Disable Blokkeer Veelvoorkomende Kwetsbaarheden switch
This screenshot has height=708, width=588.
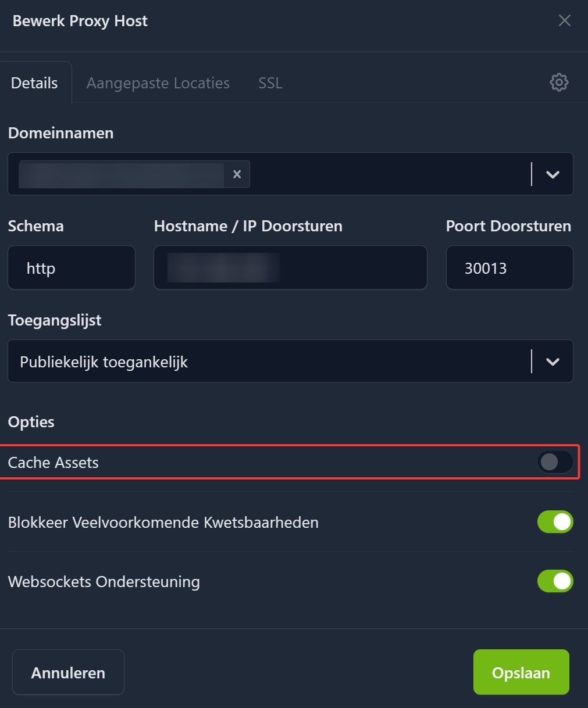(555, 522)
